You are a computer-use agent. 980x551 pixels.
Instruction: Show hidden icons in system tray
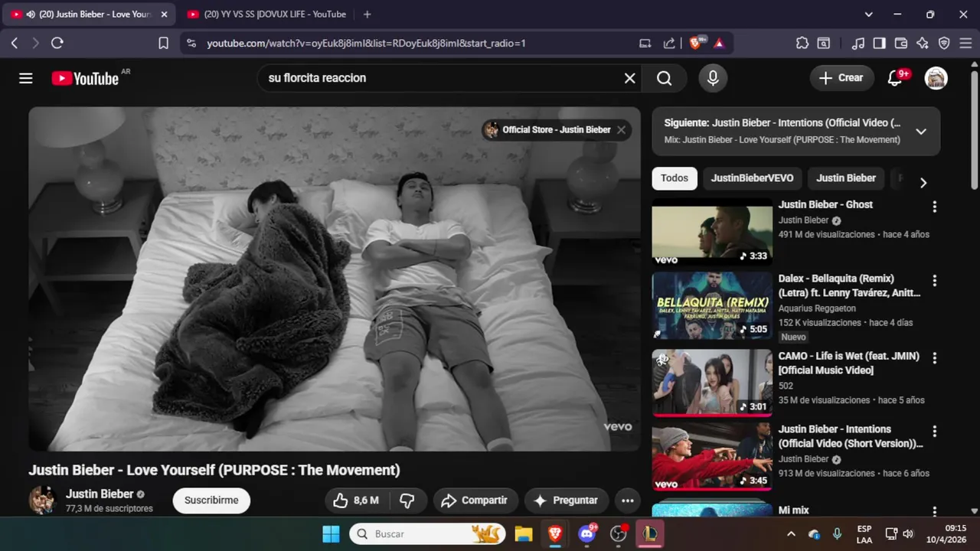pos(791,533)
